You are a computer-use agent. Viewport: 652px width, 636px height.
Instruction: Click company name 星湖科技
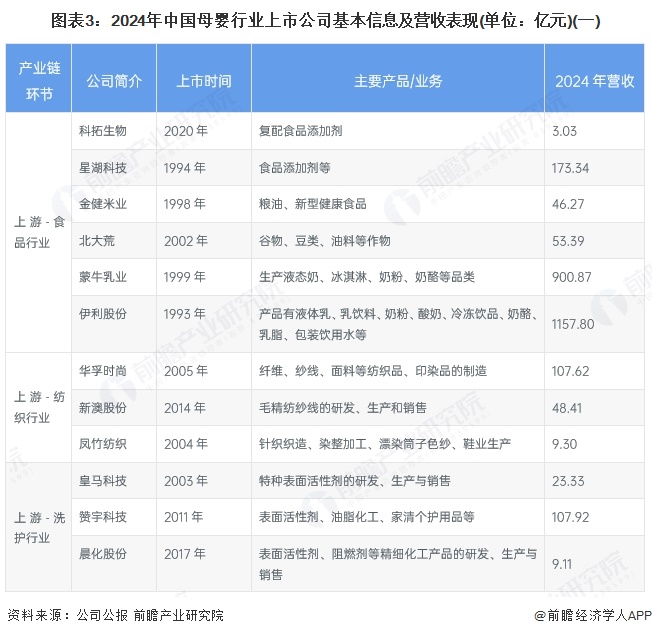[x=103, y=168]
